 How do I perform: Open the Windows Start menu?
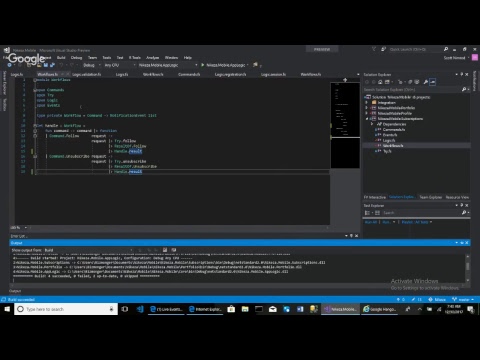coord(7,309)
